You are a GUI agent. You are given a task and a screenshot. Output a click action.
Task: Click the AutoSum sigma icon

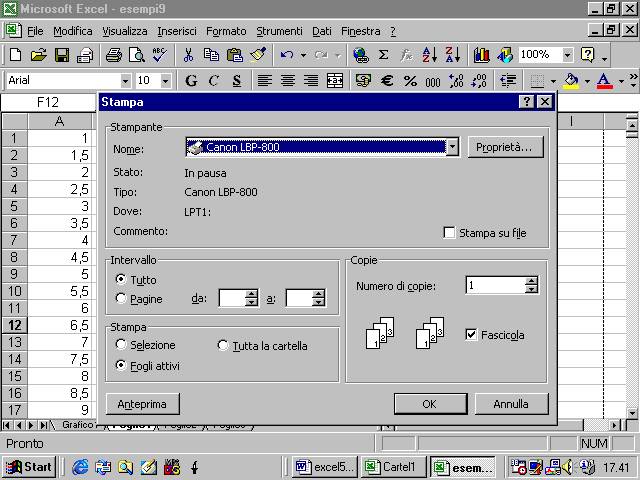click(383, 55)
